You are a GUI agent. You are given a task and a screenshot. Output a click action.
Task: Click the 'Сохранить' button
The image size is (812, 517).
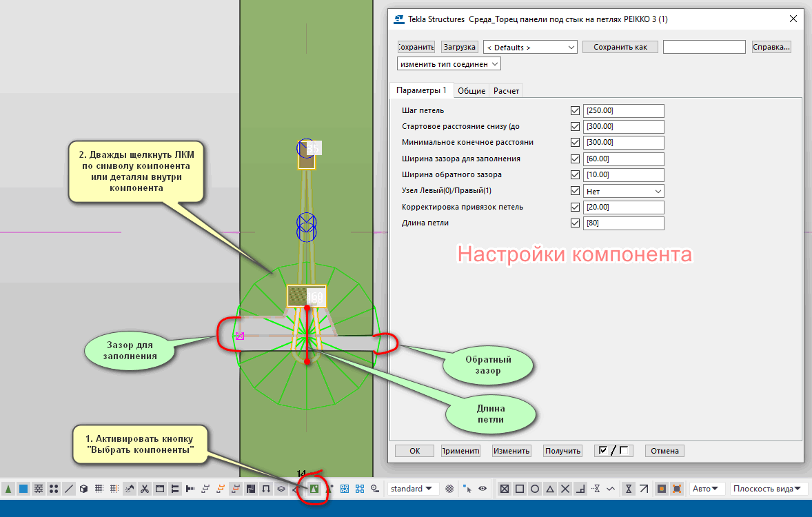(x=416, y=47)
